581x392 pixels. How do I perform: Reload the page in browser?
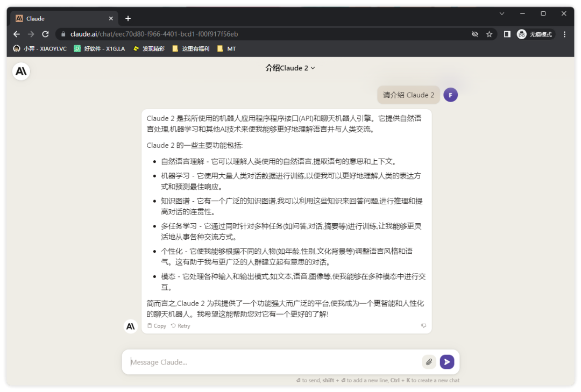click(46, 34)
